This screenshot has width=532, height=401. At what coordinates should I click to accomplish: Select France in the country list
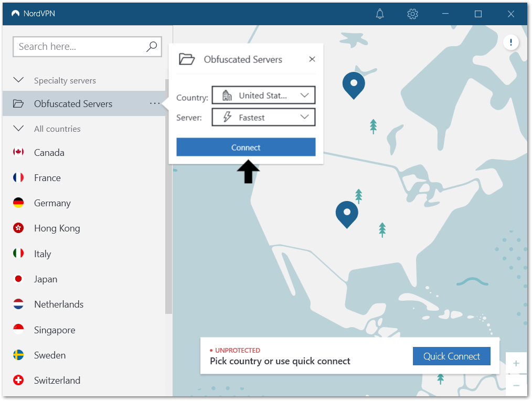(x=84, y=177)
